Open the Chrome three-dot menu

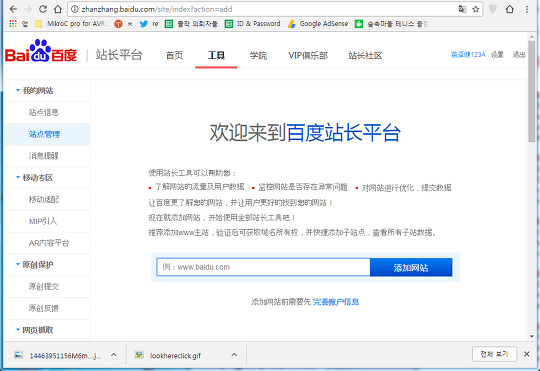(527, 9)
